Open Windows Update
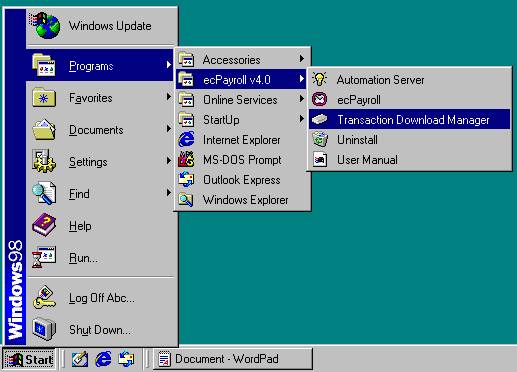 click(101, 26)
